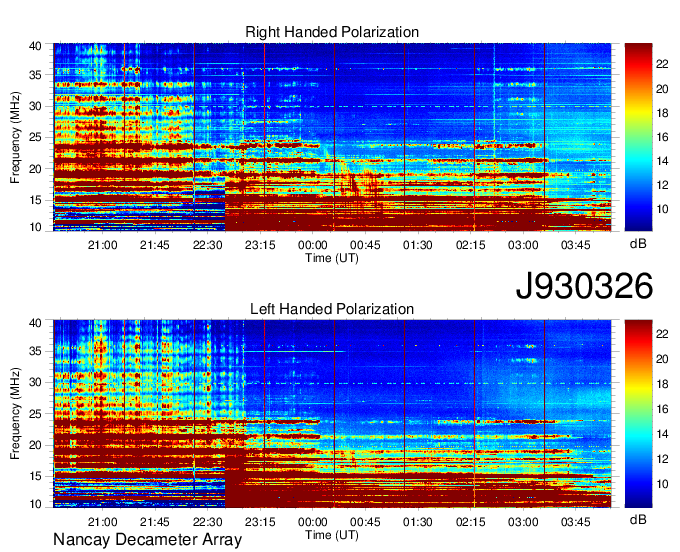Image resolution: width=680 pixels, height=552 pixels.
Task: Click the 30 MHz tick of Right Handed plot
Action: pos(35,106)
